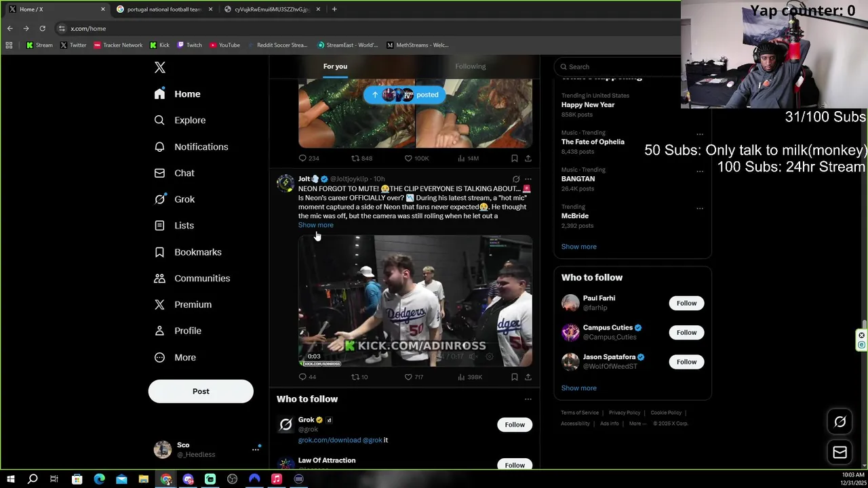
Task: Open options for feed Who to follow
Action: coord(528,399)
